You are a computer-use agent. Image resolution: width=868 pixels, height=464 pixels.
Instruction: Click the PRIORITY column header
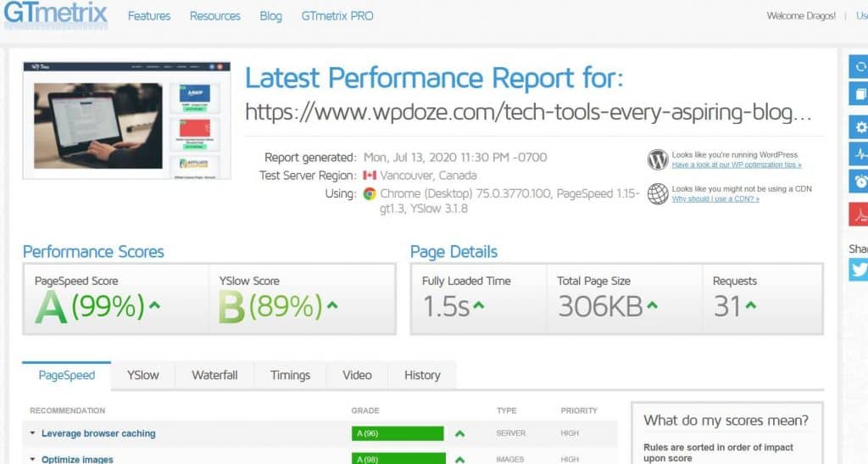click(579, 411)
